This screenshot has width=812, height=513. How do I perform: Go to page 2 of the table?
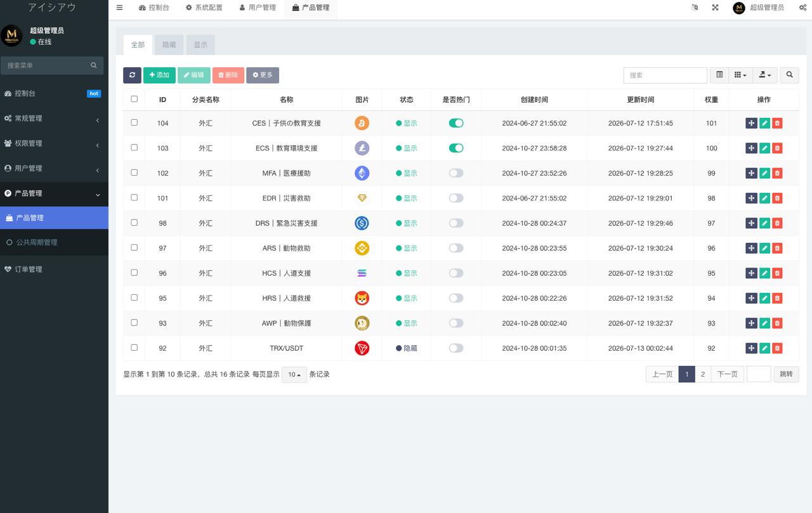[703, 374]
